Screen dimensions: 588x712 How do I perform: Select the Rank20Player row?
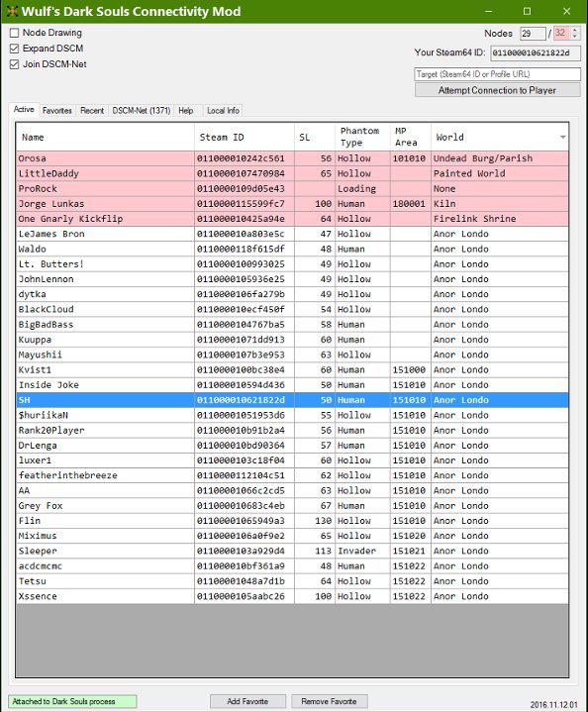click(x=292, y=430)
